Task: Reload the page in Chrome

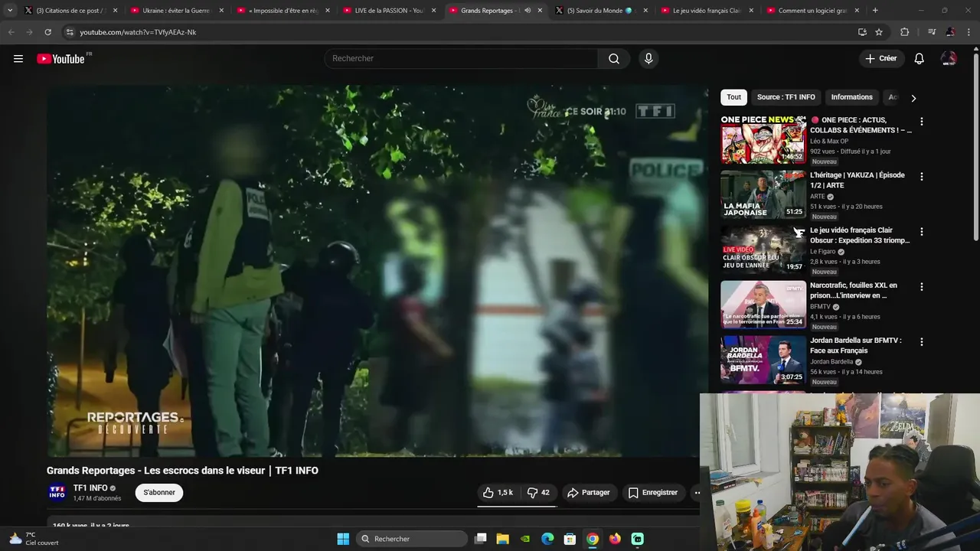Action: click(x=47, y=32)
